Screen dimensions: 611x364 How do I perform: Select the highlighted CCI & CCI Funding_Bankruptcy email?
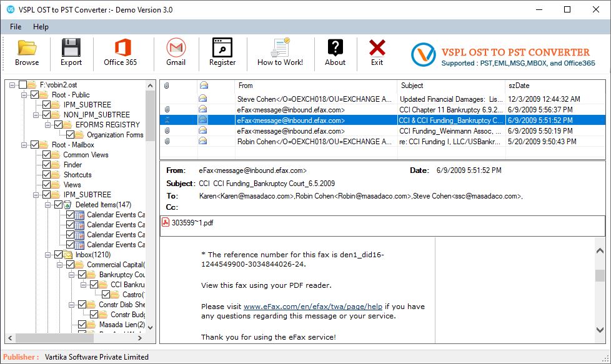click(x=382, y=121)
